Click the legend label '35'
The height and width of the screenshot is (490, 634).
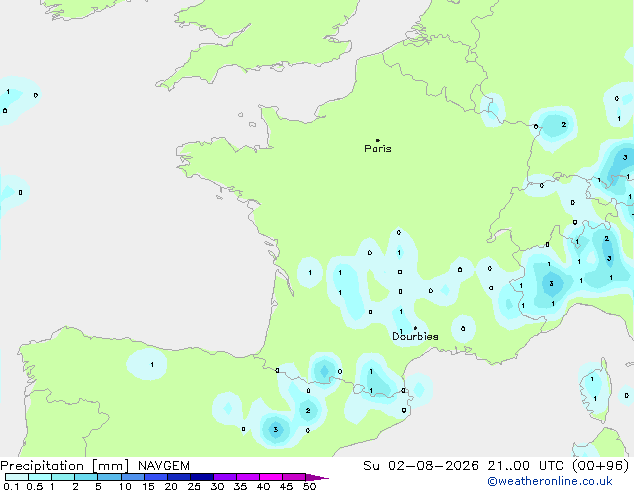pos(241,486)
